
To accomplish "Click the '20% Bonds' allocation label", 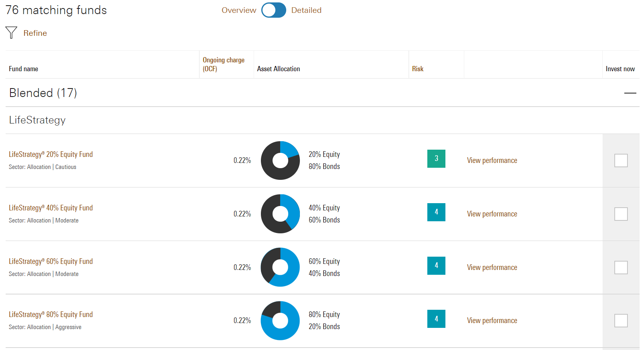I will click(324, 326).
